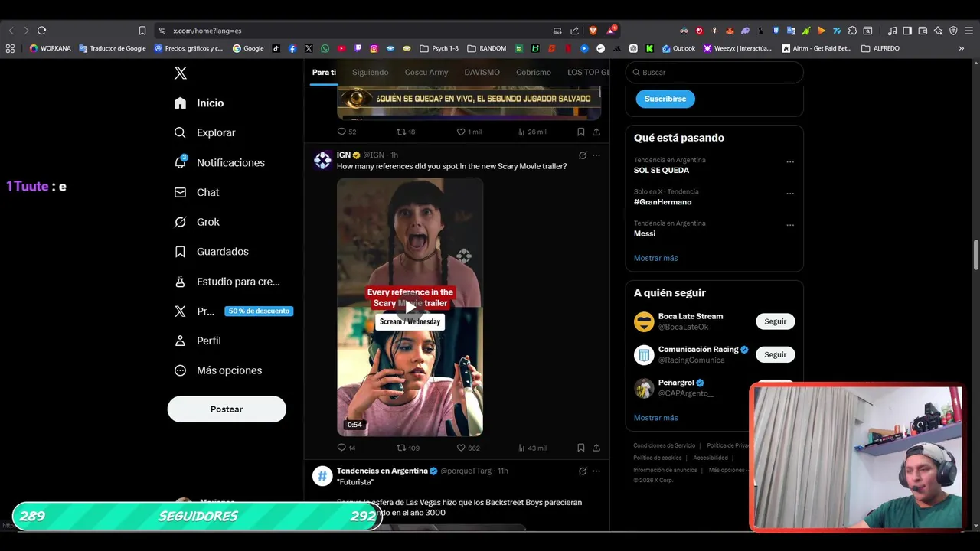Open the WORKANA bookmark
The image size is (980, 551).
click(50, 48)
